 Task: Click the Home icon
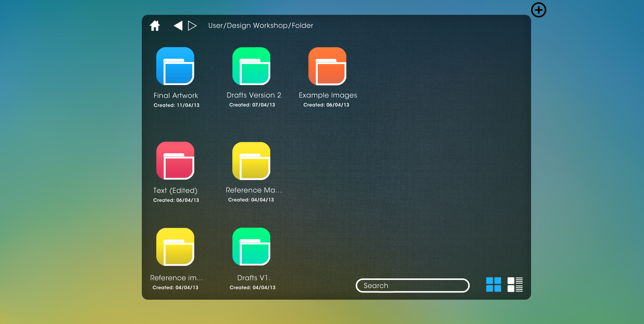pyautogui.click(x=155, y=25)
